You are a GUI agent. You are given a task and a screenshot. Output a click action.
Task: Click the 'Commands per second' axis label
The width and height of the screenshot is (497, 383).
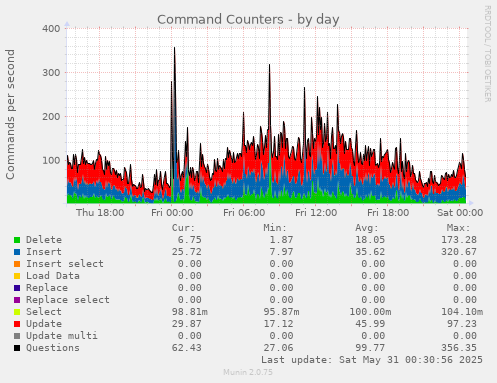tap(10, 114)
